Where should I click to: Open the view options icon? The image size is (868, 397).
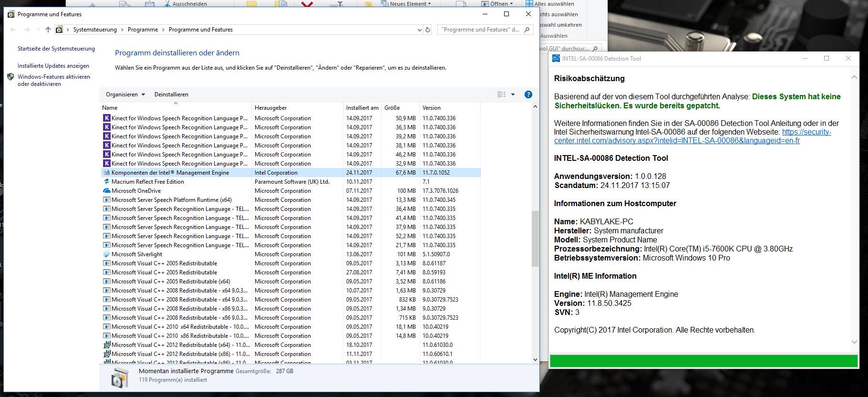(x=502, y=94)
